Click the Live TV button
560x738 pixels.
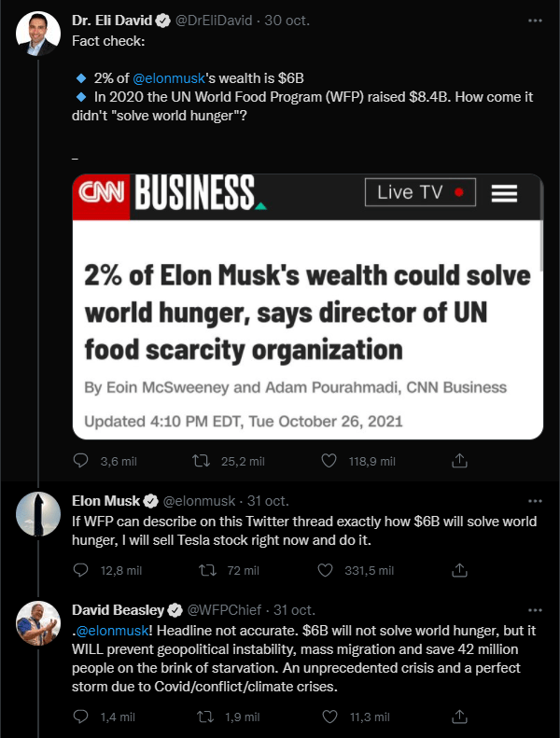420,193
